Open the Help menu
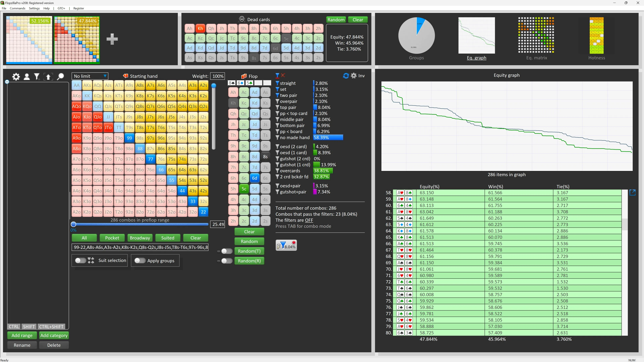Screen dimensions: 644x362 (x=46, y=8)
